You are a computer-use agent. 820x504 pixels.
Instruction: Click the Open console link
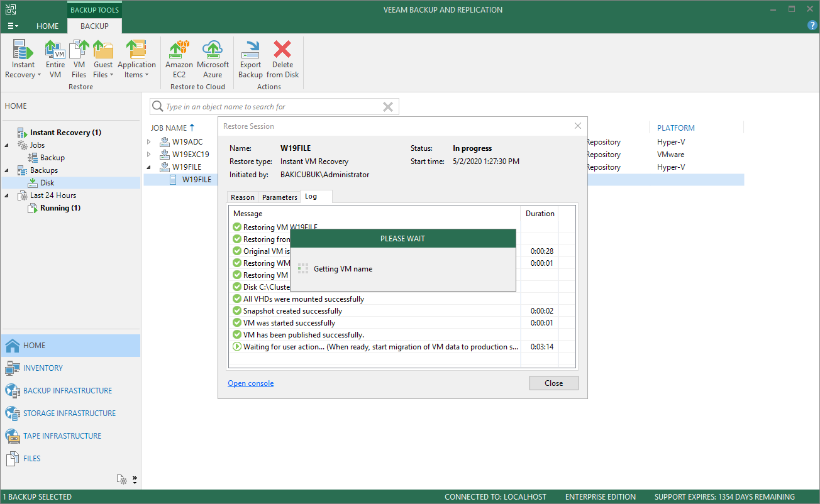250,383
